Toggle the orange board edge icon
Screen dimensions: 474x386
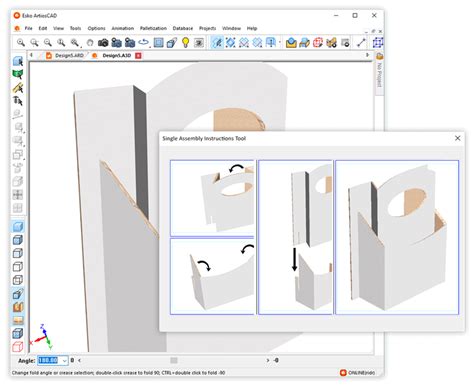click(x=18, y=320)
